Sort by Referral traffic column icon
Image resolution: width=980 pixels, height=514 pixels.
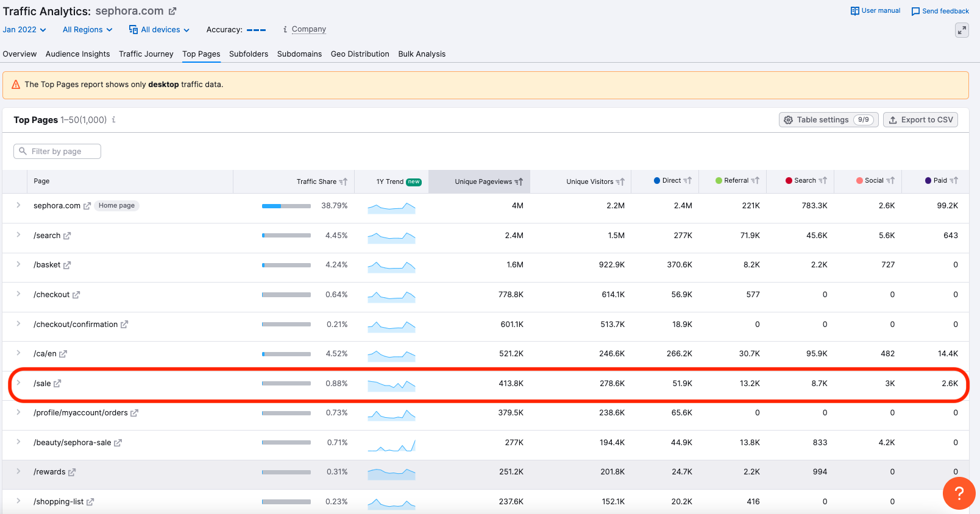click(755, 180)
